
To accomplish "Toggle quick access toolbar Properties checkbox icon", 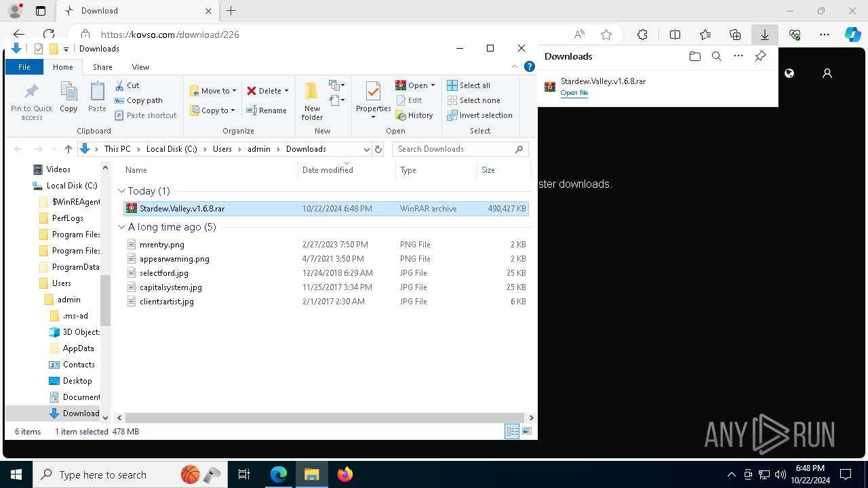I will tap(39, 49).
